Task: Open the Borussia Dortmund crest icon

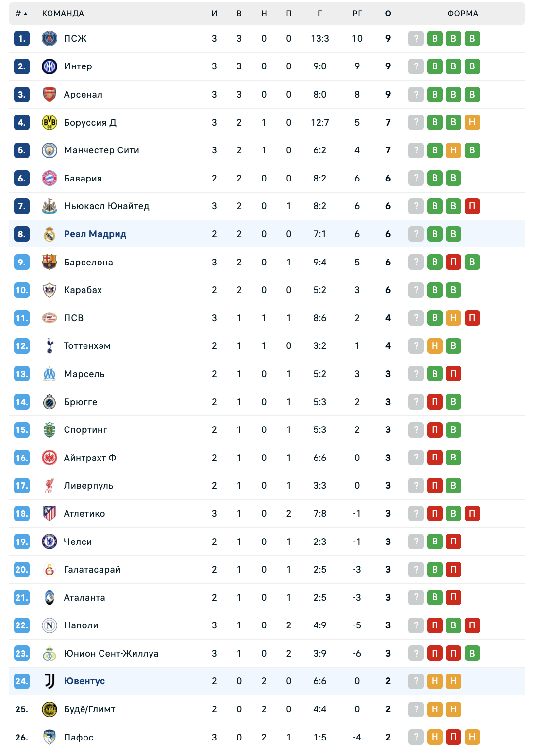Action: point(50,122)
